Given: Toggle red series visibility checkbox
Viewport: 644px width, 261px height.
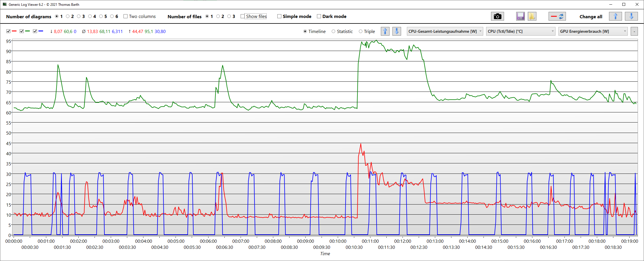Looking at the screenshot, I should point(8,31).
